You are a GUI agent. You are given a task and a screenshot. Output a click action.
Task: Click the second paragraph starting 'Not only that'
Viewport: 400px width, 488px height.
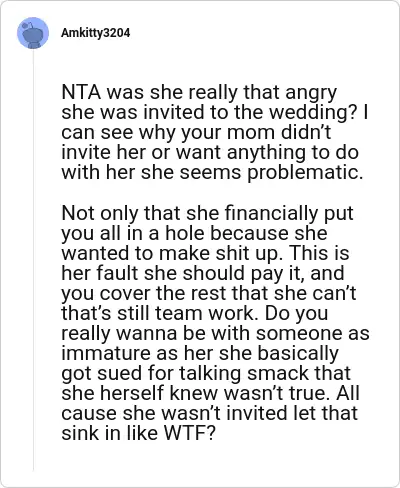click(215, 323)
